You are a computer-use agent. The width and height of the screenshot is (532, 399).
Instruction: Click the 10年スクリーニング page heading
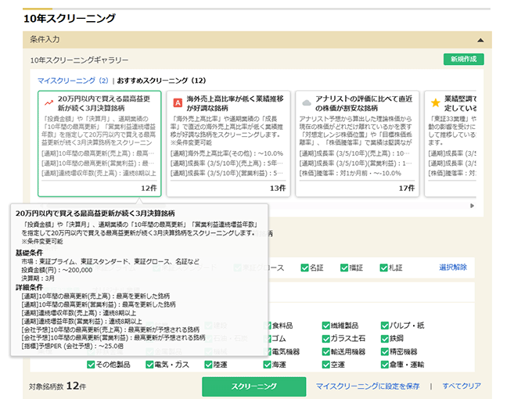[x=70, y=18]
